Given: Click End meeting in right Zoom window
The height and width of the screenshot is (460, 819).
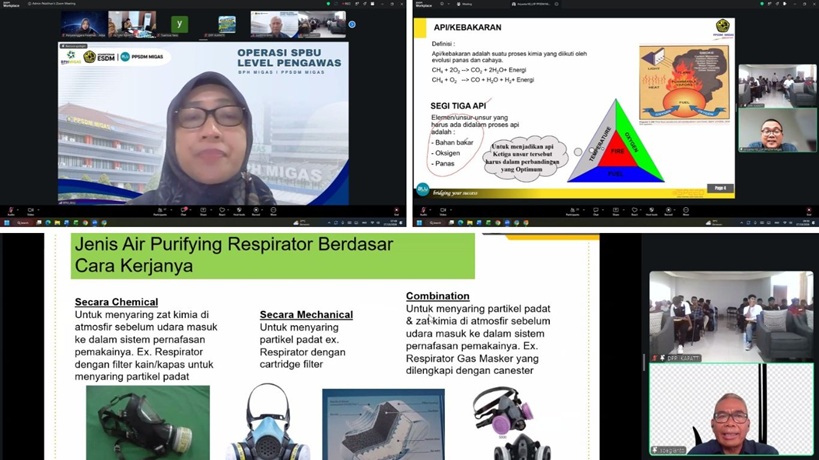Looking at the screenshot, I should pyautogui.click(x=809, y=210).
